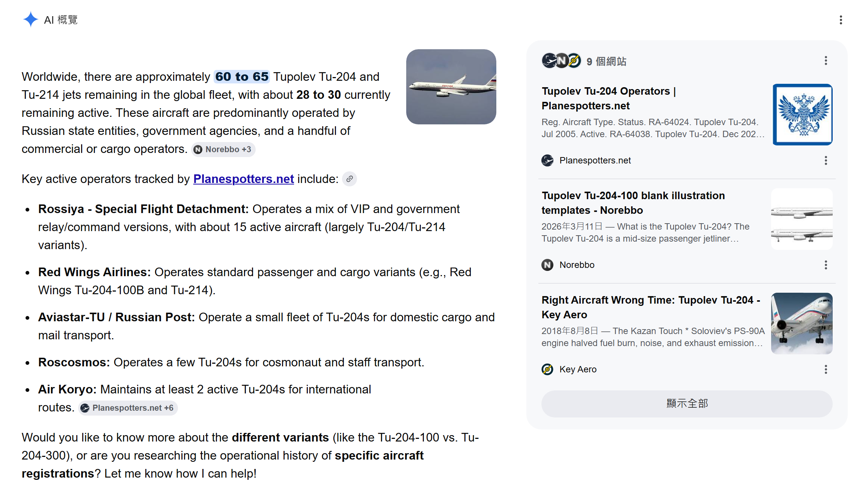
Task: Open options for the Key Aero result
Action: click(826, 369)
